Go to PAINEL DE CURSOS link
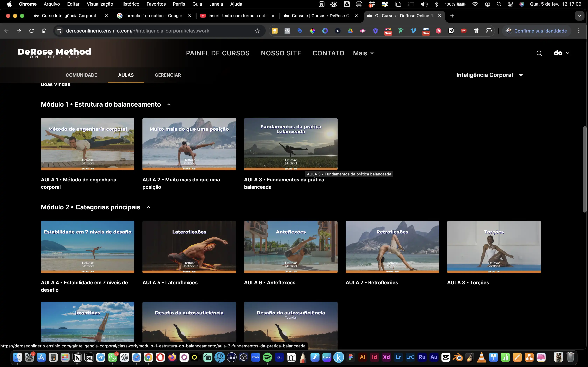Screen dimensions: 588x367 218,53
